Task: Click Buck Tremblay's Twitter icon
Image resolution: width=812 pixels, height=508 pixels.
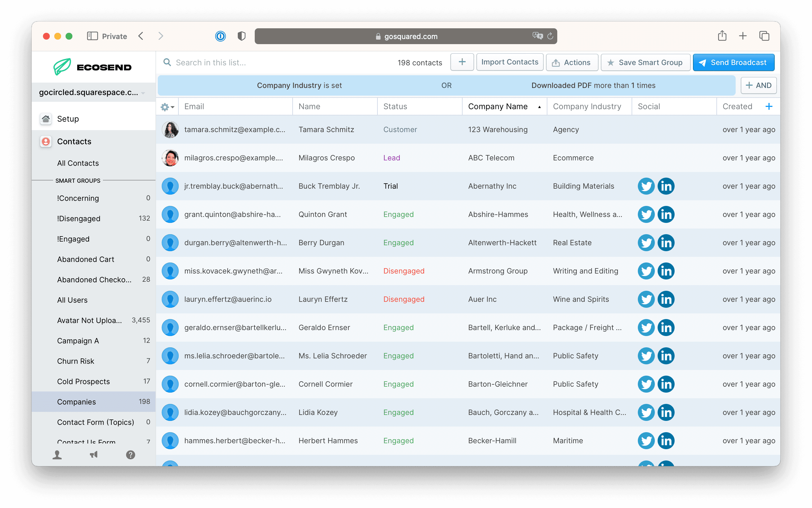Action: pyautogui.click(x=646, y=186)
